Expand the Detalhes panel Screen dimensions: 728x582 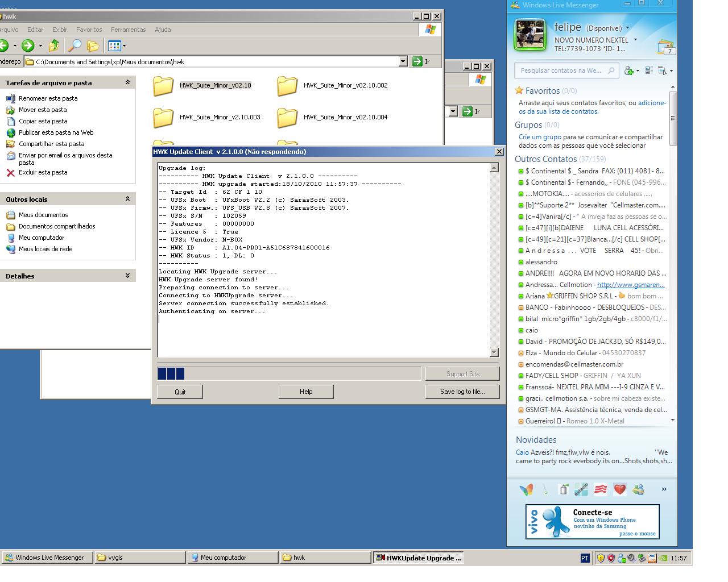[x=127, y=276]
